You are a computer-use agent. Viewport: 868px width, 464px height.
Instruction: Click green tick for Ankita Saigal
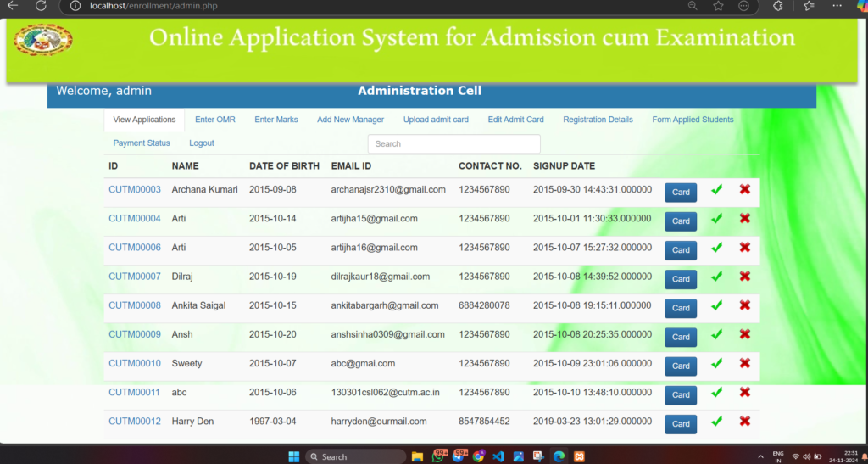pyautogui.click(x=717, y=305)
